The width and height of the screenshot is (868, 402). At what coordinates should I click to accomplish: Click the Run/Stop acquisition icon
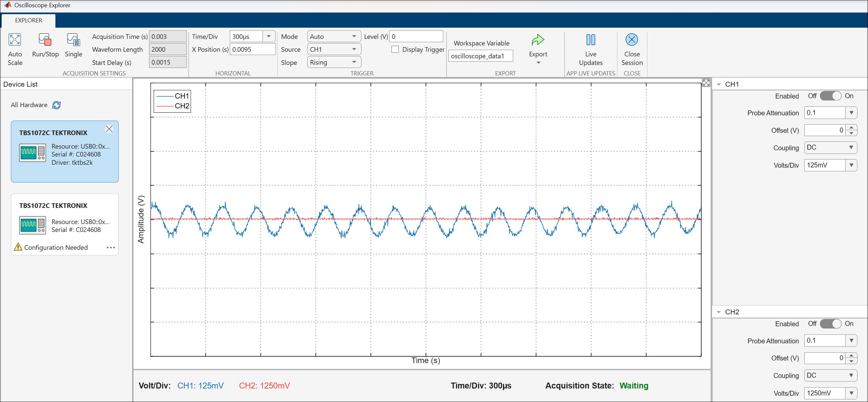pos(45,40)
